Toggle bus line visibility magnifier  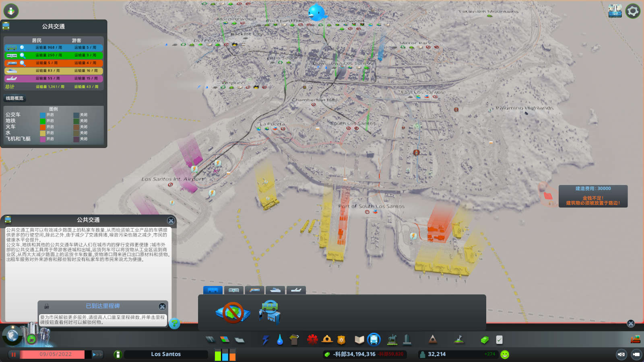(22, 47)
